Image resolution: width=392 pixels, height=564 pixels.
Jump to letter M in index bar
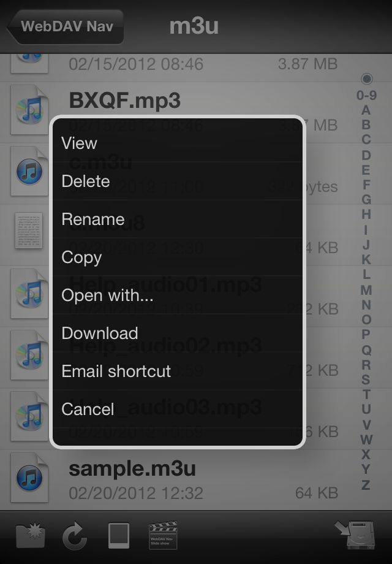366,289
